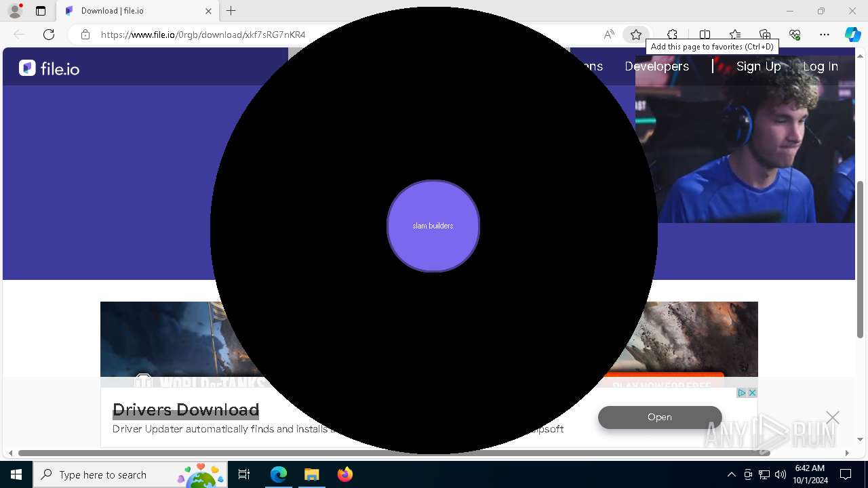This screenshot has height=488, width=868.
Task: Click the scroll-down arrow of vertical scrollbar
Action: [x=861, y=439]
